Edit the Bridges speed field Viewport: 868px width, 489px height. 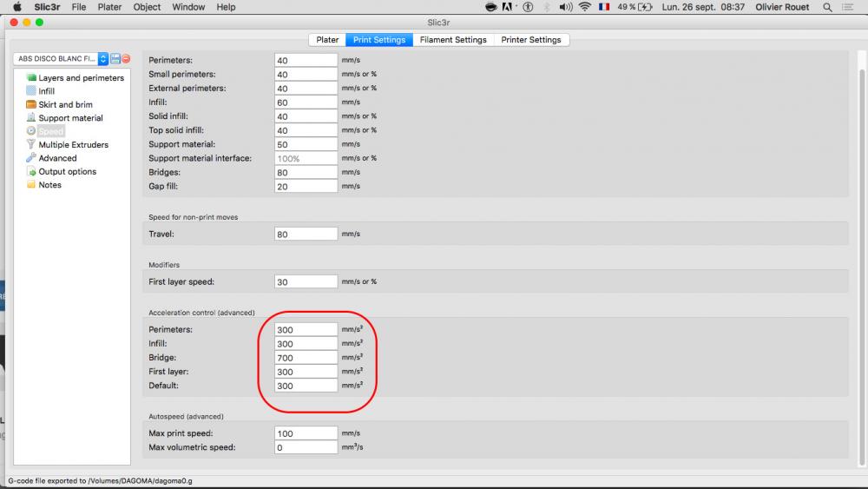(x=306, y=172)
